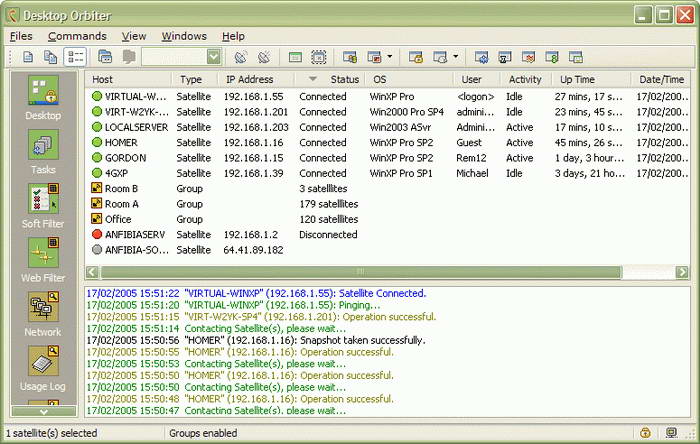
Task: Click the 'Groups enabled' status bar text
Action: pyautogui.click(x=203, y=433)
